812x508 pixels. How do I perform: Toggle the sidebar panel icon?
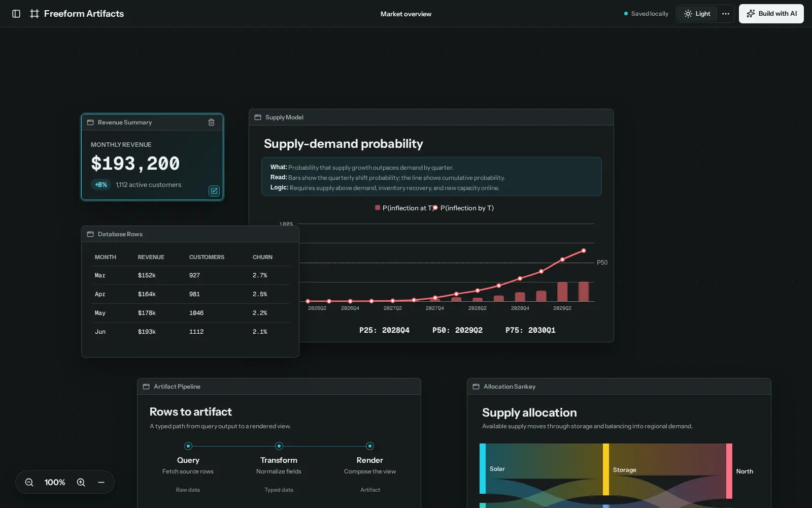pyautogui.click(x=16, y=14)
